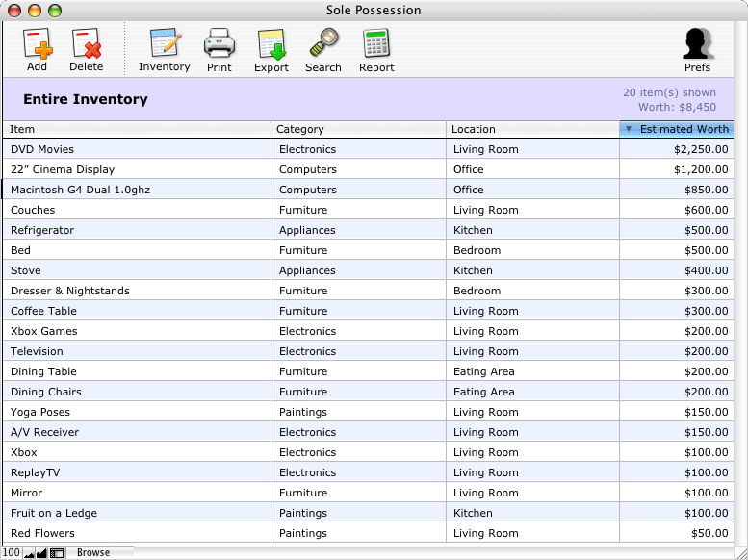Image resolution: width=748 pixels, height=560 pixels.
Task: Open the Inventory view icon
Action: coord(166,43)
